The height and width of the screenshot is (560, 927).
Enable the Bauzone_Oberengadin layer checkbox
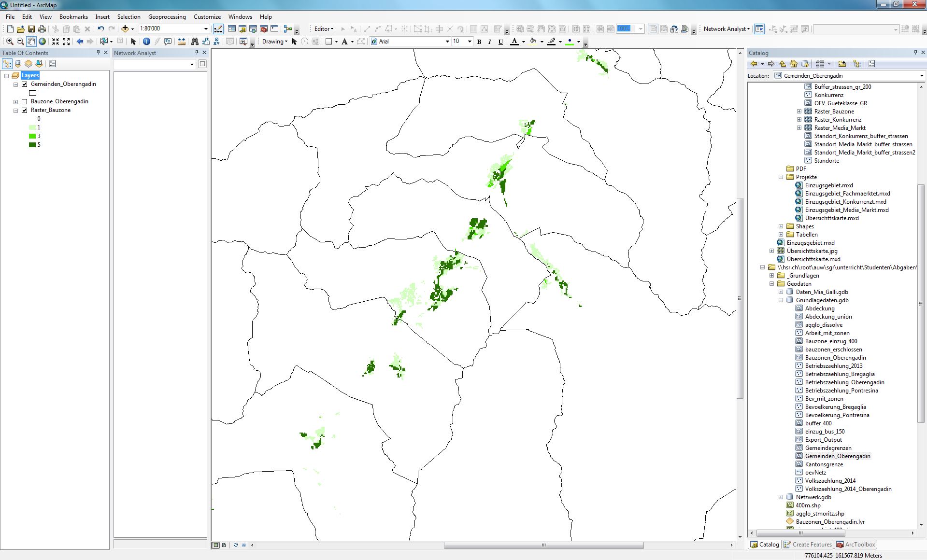pyautogui.click(x=25, y=101)
